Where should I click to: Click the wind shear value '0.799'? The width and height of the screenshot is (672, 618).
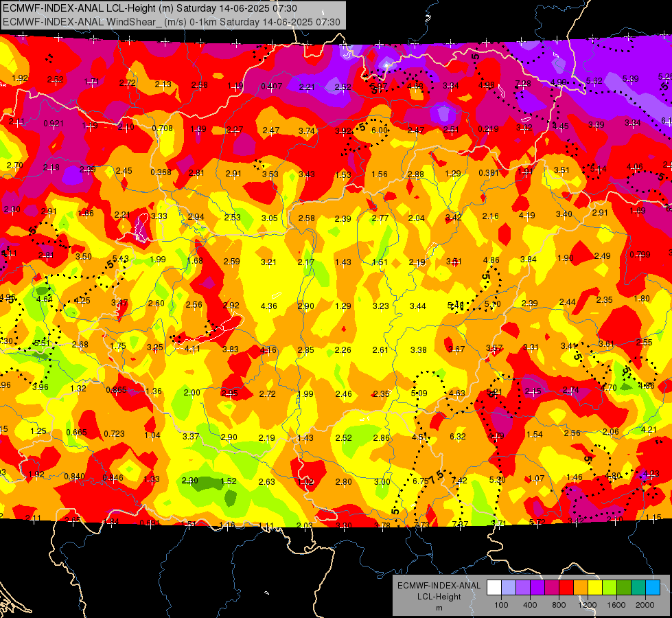[x=640, y=255]
